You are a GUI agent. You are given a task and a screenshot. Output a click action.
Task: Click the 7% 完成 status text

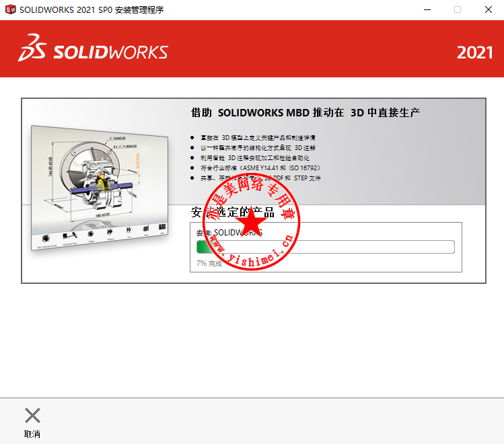tap(209, 264)
